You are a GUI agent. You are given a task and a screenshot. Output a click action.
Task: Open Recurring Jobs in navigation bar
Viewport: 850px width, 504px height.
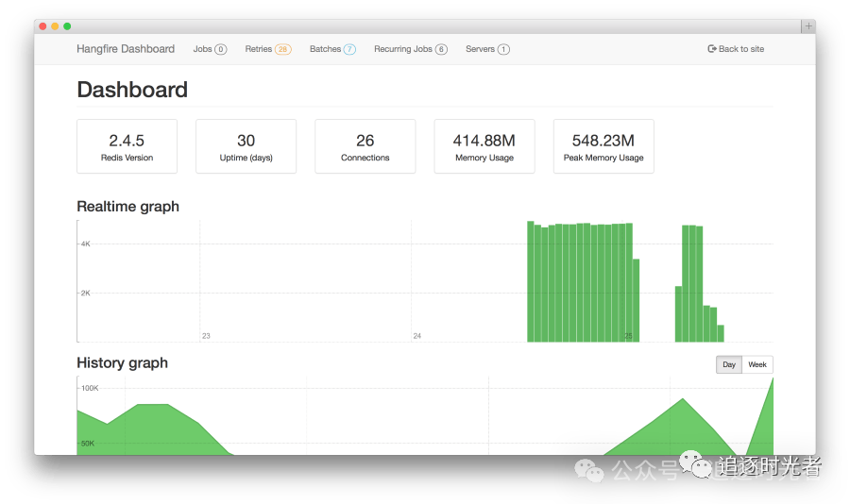403,49
